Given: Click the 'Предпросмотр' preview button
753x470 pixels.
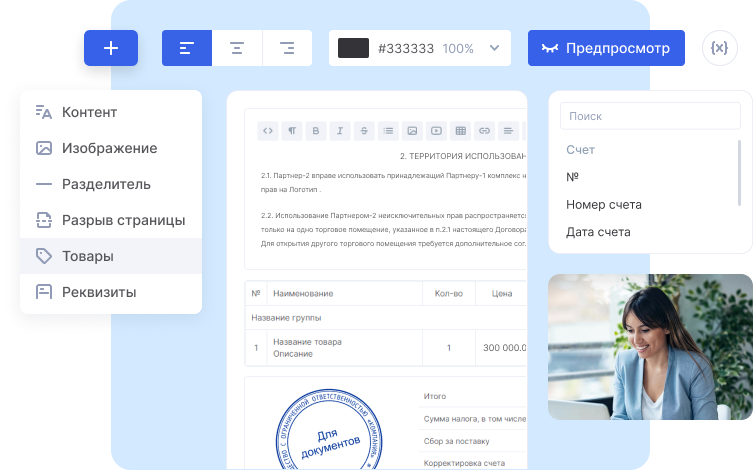Looking at the screenshot, I should 606,48.
